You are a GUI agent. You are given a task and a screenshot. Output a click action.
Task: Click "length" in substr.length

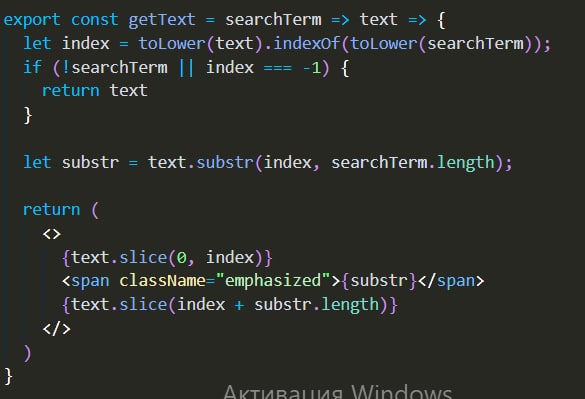click(x=350, y=305)
